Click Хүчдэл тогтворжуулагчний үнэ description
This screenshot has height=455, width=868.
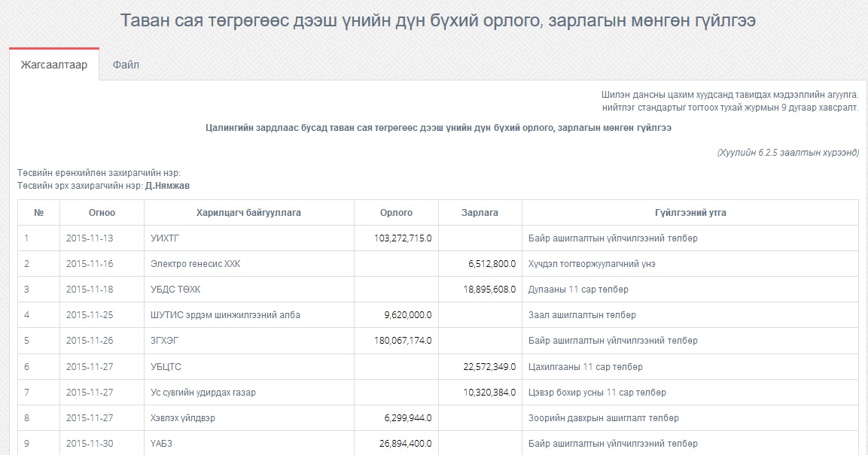[x=592, y=264]
